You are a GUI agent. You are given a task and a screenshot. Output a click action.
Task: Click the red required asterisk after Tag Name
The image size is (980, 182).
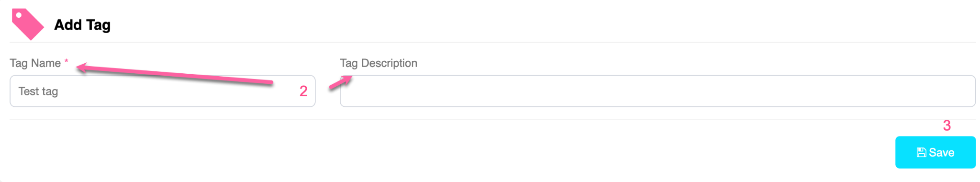(67, 61)
